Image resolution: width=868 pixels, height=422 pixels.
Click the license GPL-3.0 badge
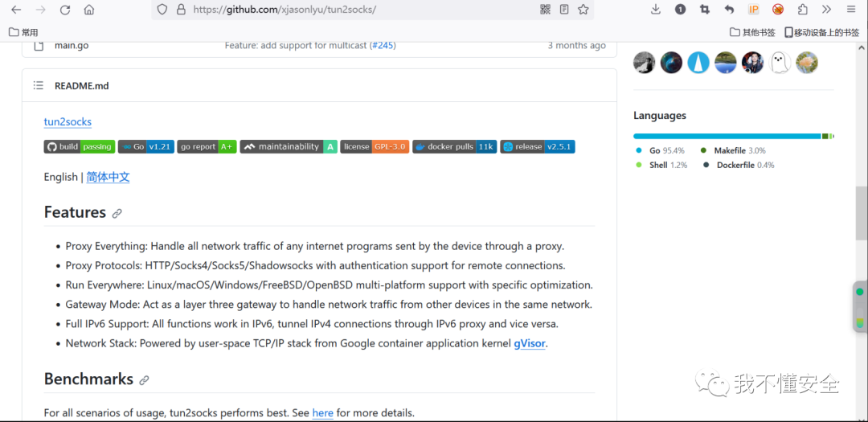[x=375, y=147]
